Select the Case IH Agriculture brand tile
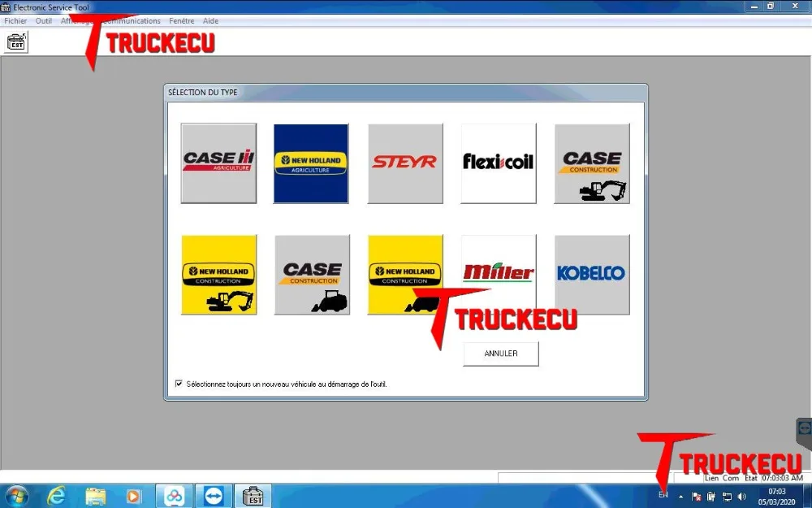Screen dimensions: 812x508 (x=218, y=163)
